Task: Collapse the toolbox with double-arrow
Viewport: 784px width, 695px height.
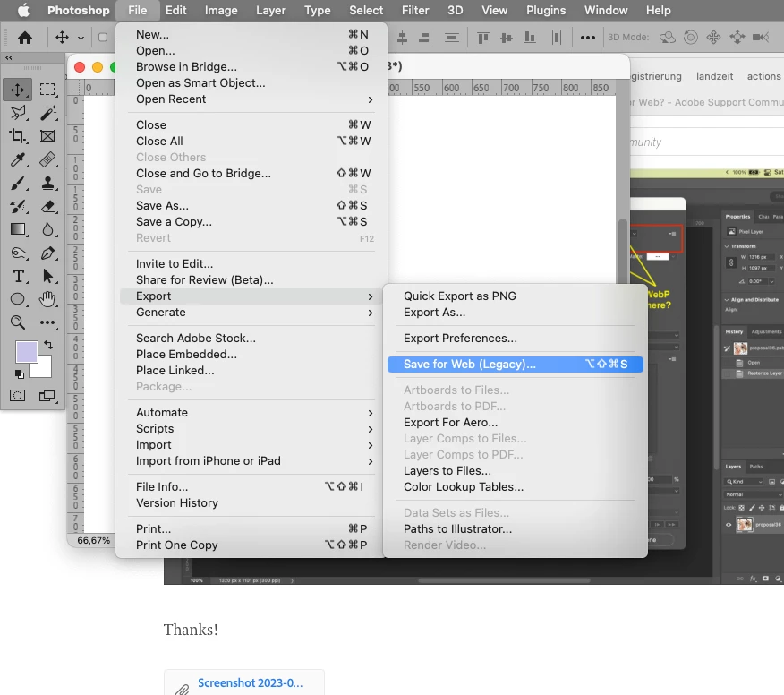Action: [x=8, y=58]
